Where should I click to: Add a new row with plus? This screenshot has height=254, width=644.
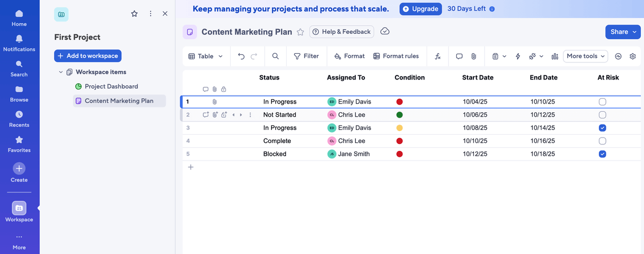[191, 167]
